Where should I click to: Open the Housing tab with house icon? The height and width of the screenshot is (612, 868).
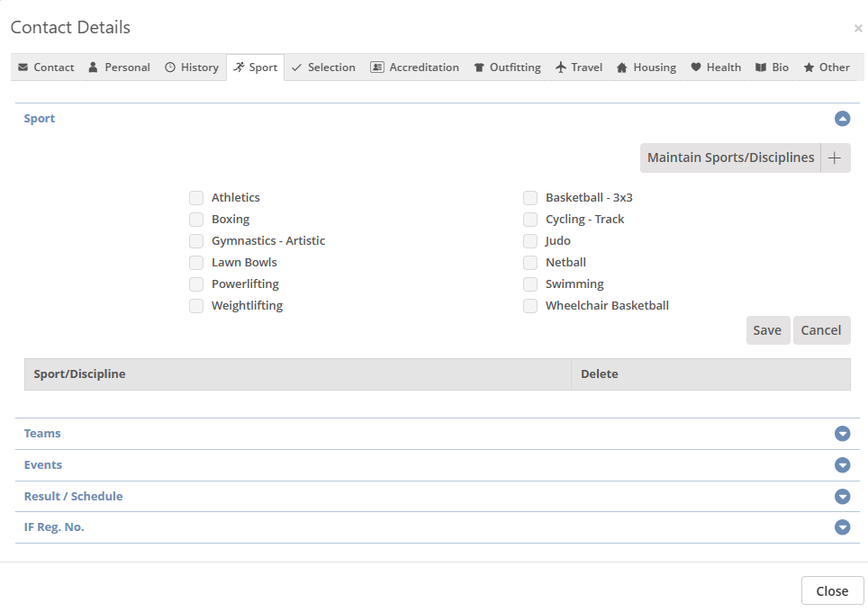coord(646,67)
